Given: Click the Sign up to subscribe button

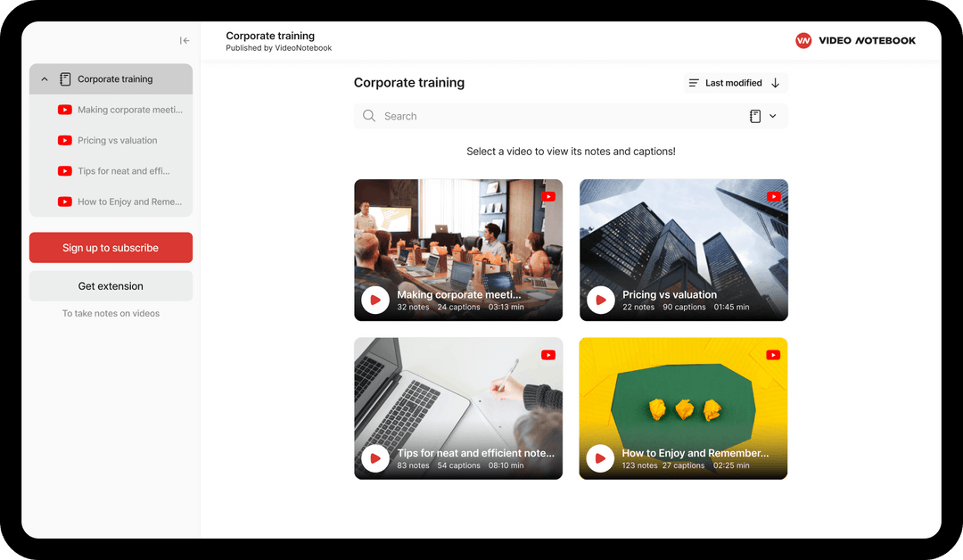Looking at the screenshot, I should click(x=111, y=247).
